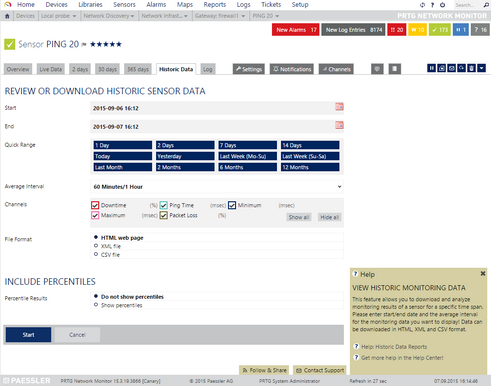Click into the Start date input field
491x386 pixels.
[x=212, y=108]
